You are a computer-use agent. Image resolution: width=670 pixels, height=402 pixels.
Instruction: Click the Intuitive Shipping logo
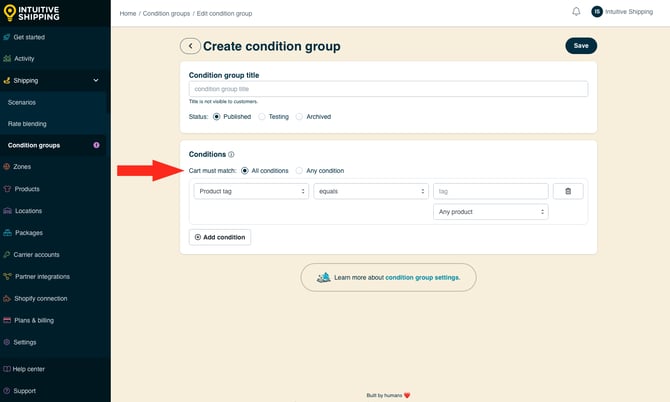(x=31, y=13)
